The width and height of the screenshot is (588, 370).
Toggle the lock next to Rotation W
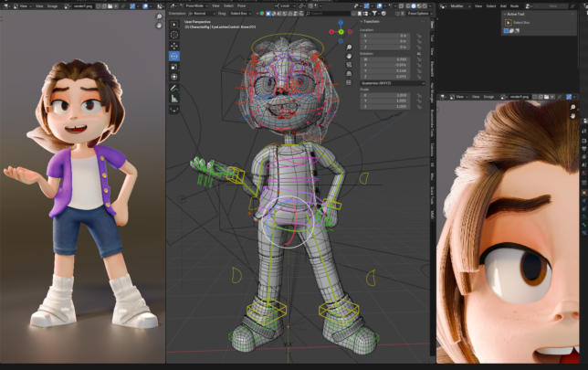click(419, 58)
